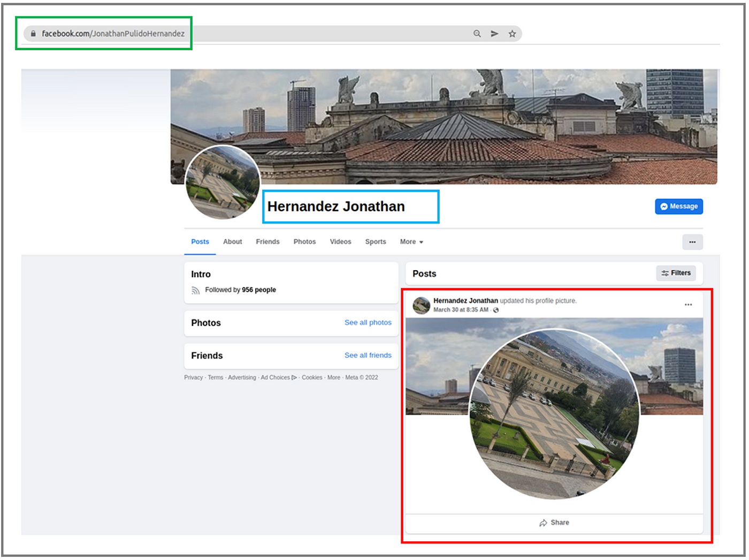
Task: Expand the More dropdown menu
Action: pyautogui.click(x=411, y=242)
